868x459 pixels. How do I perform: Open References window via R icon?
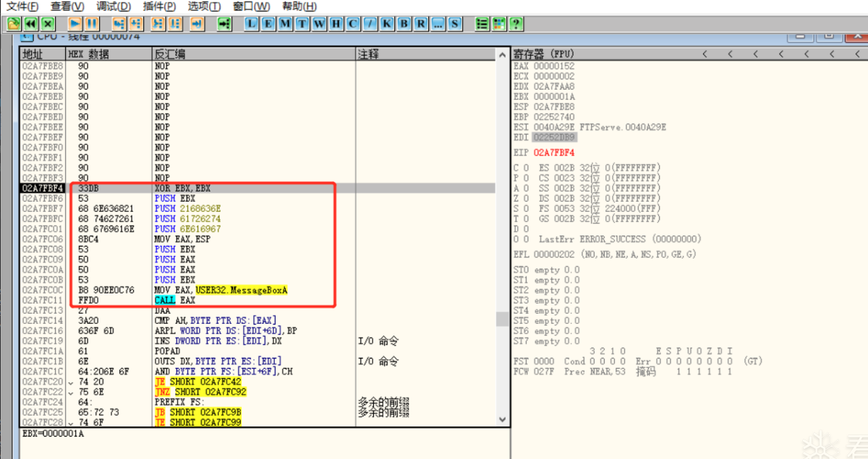421,23
